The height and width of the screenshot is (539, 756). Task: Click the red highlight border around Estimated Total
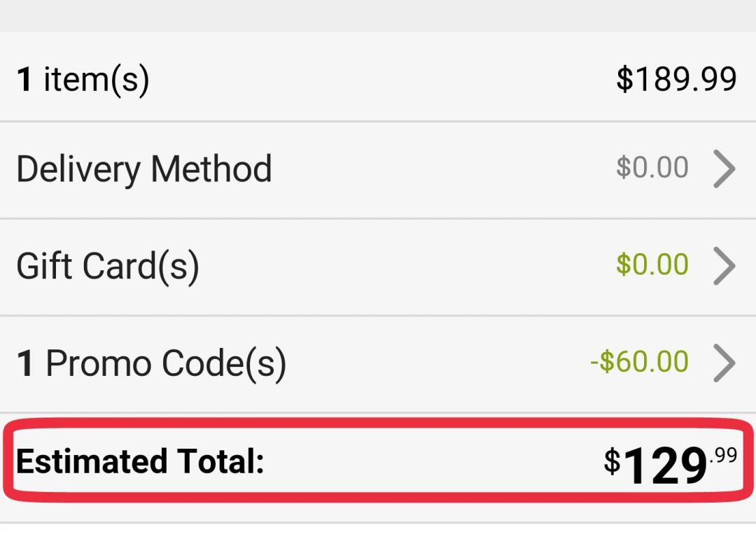click(x=378, y=422)
